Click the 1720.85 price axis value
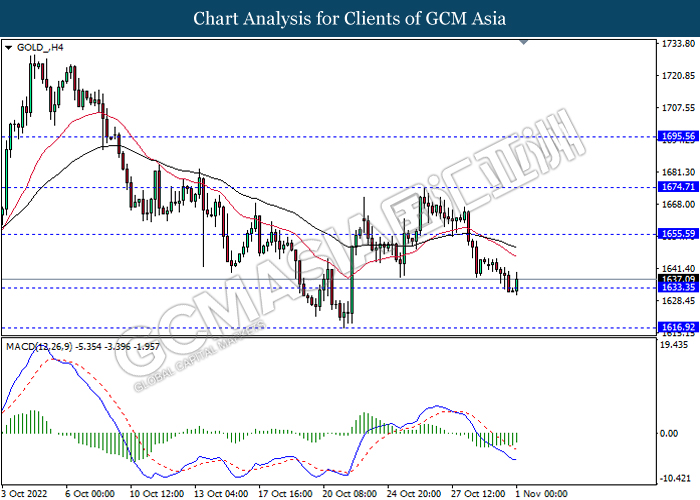Screen dimensions: 700x500 [679, 76]
